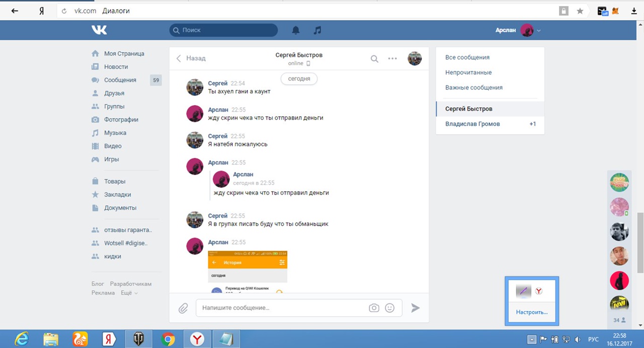Click the search icon in the dialog header
This screenshot has height=348, width=644.
(374, 58)
